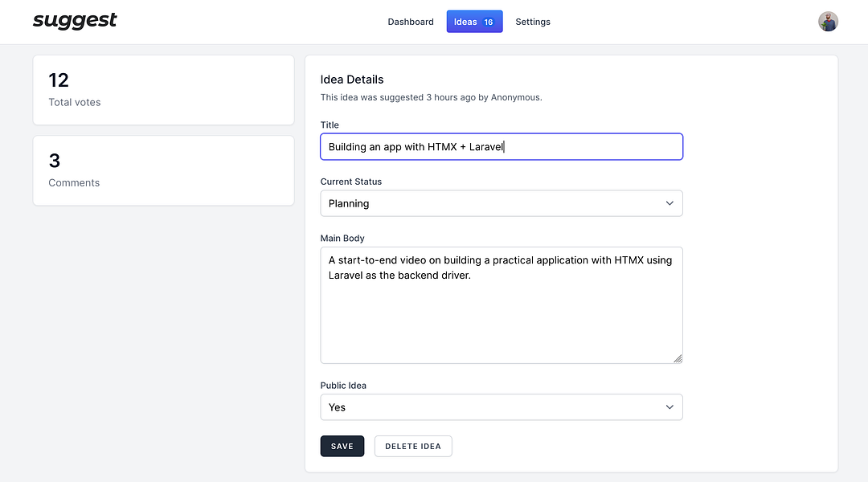
Task: Click the Main Body field label
Action: coord(342,239)
